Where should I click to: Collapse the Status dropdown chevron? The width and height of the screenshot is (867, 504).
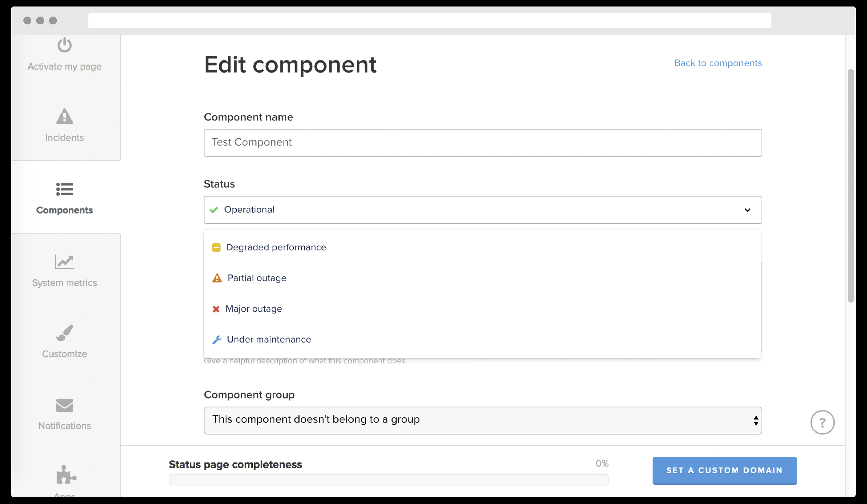pyautogui.click(x=747, y=210)
